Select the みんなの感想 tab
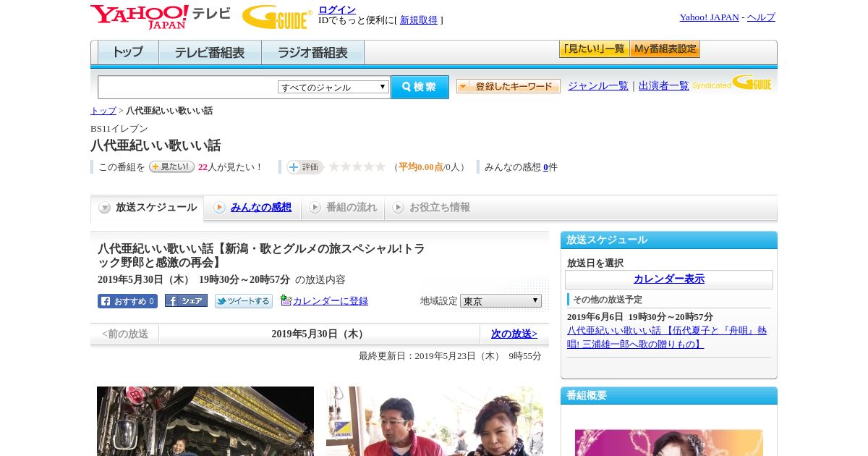The image size is (868, 456). pos(252,208)
